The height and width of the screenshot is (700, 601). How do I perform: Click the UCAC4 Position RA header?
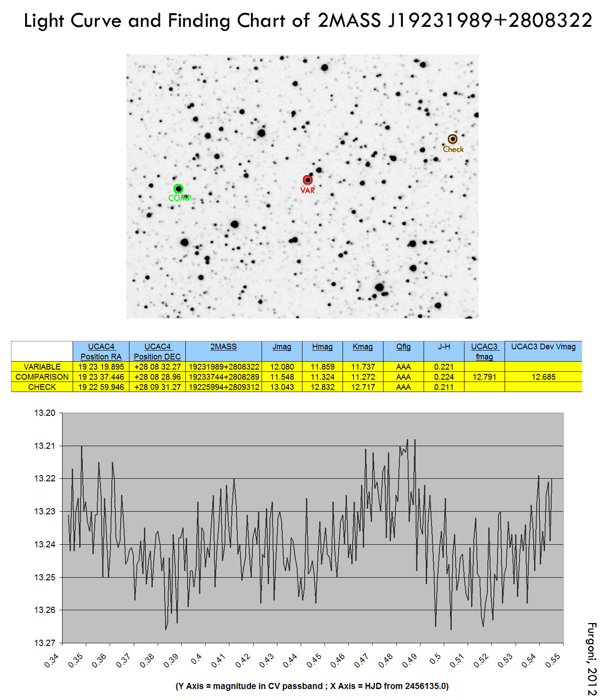pos(101,352)
